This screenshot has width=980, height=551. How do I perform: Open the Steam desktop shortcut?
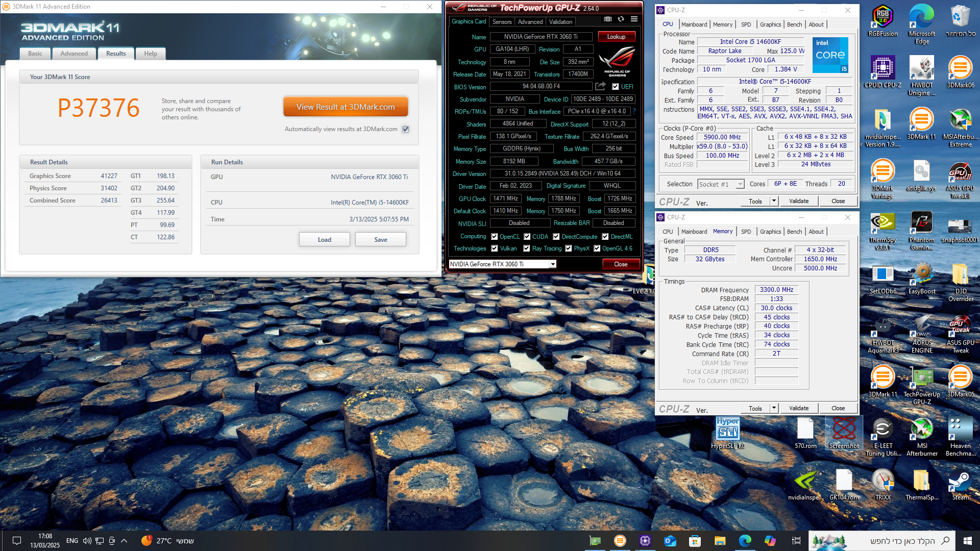pyautogui.click(x=961, y=485)
